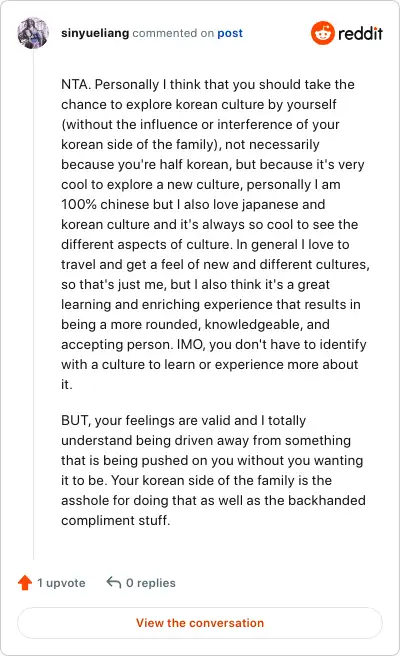Open the sinyueliang username profile link

95,33
